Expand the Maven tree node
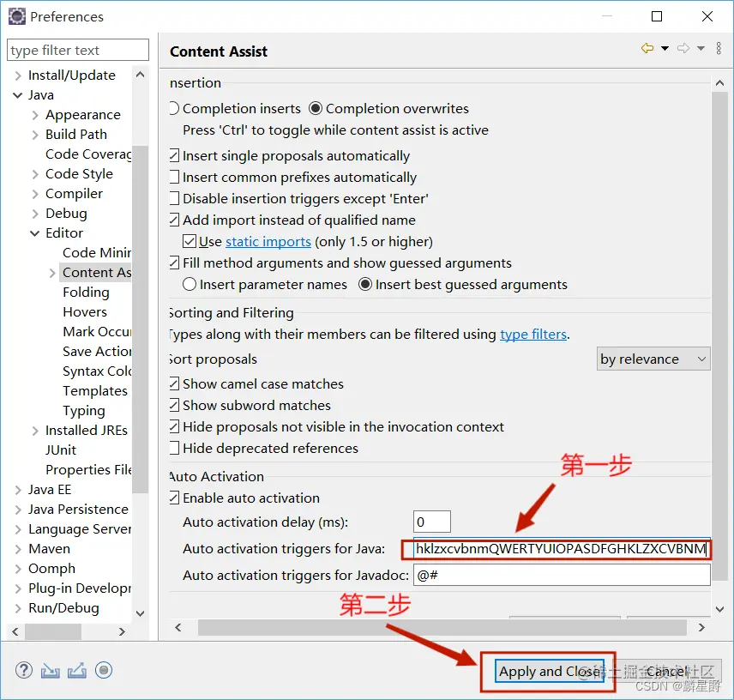The image size is (734, 700). [x=18, y=549]
